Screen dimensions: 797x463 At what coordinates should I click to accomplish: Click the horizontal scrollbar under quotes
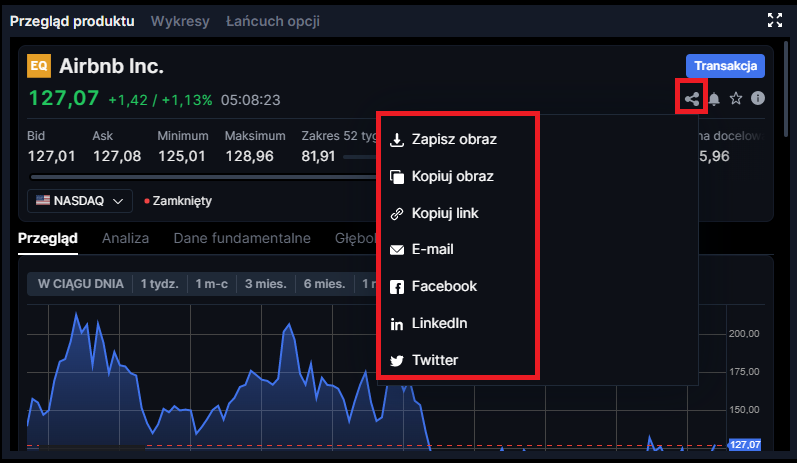pos(203,177)
